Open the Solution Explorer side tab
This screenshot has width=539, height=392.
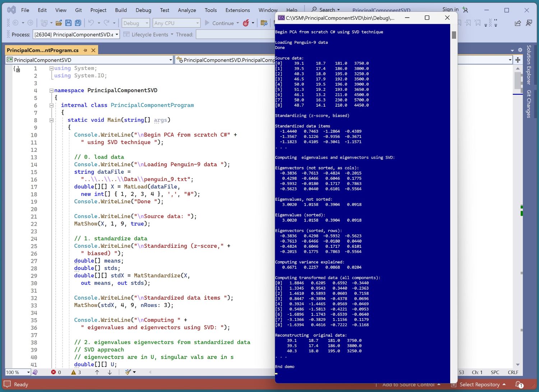(x=529, y=65)
